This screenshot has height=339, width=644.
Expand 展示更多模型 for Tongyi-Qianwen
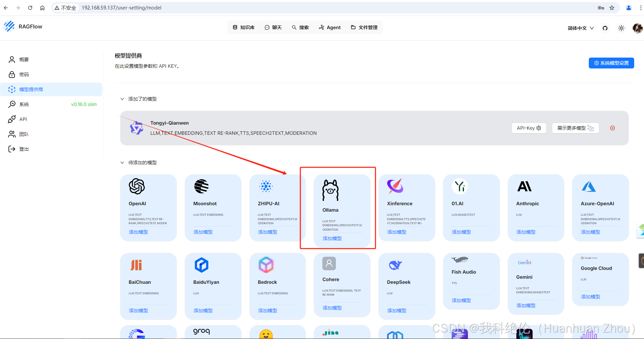pos(575,128)
